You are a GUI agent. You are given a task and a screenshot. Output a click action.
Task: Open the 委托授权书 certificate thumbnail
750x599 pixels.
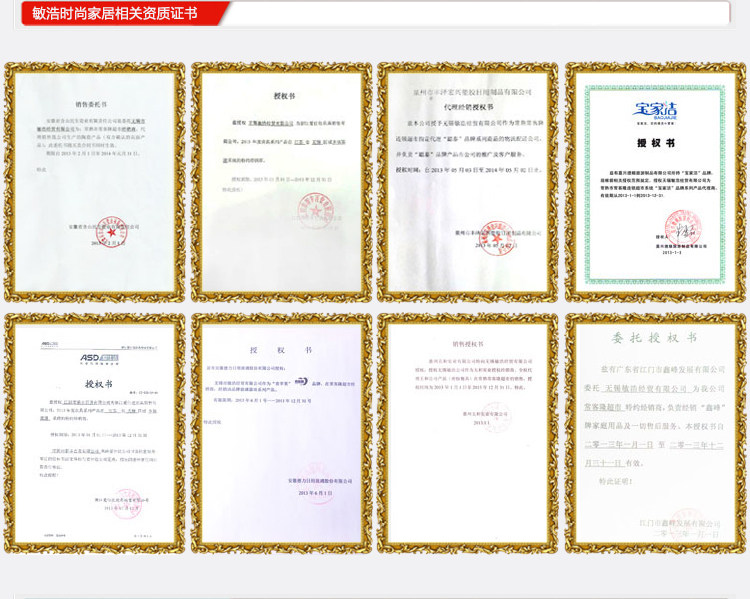655,433
